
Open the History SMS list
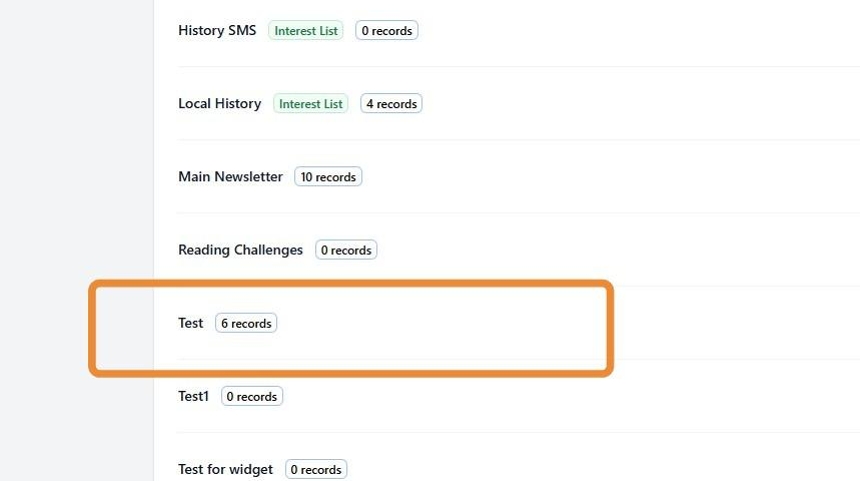[x=217, y=31]
